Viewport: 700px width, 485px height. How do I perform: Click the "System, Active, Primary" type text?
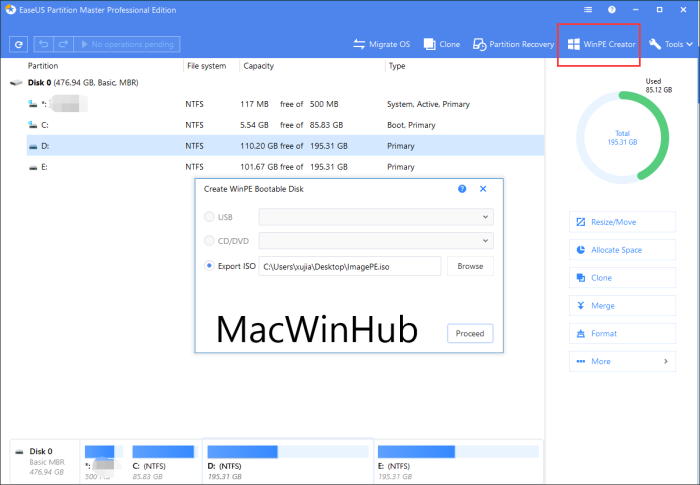[x=428, y=104]
